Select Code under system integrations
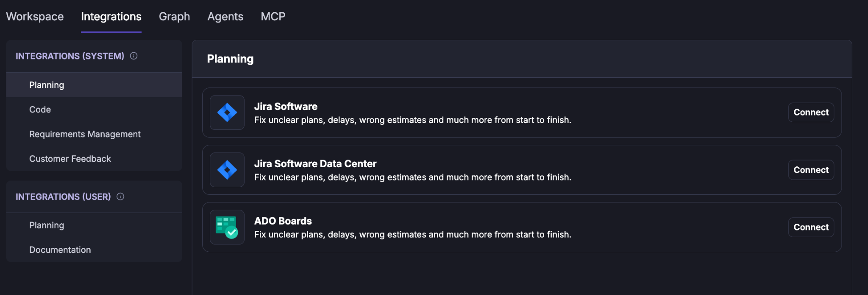The image size is (868, 295). pyautogui.click(x=94, y=110)
